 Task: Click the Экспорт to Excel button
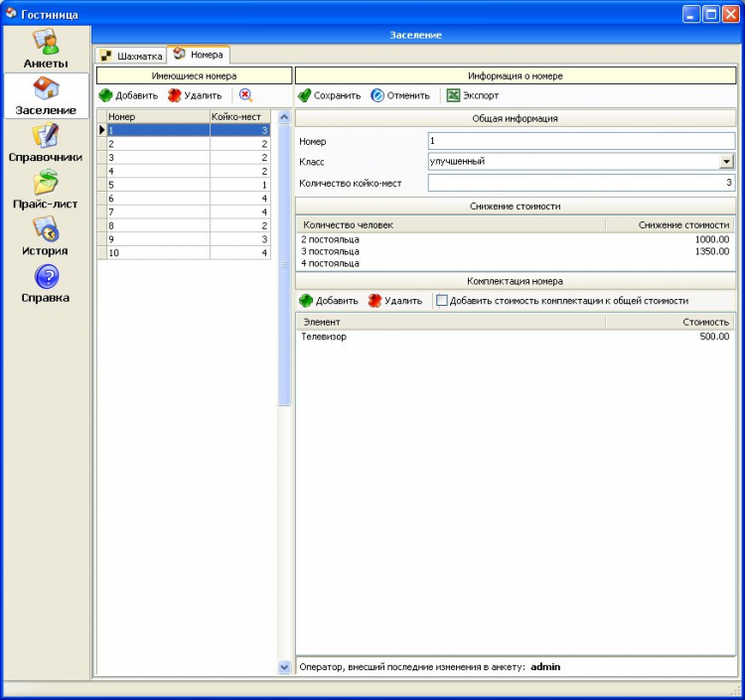click(473, 95)
